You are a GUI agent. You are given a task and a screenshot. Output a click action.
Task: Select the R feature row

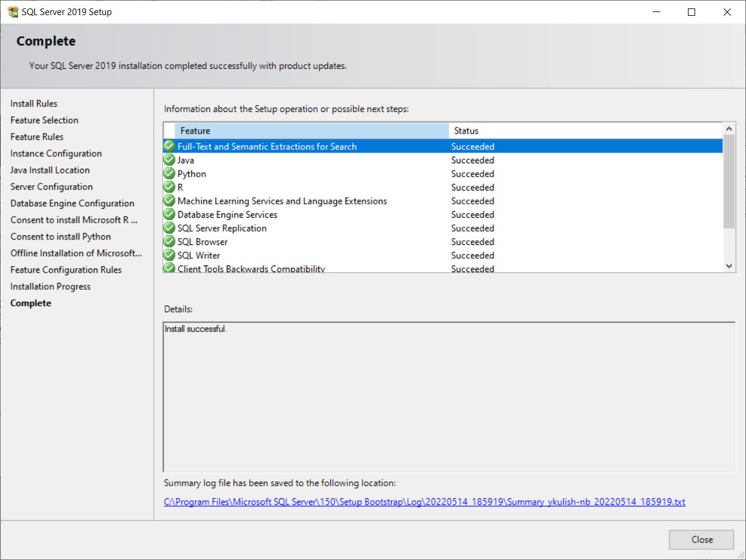443,187
